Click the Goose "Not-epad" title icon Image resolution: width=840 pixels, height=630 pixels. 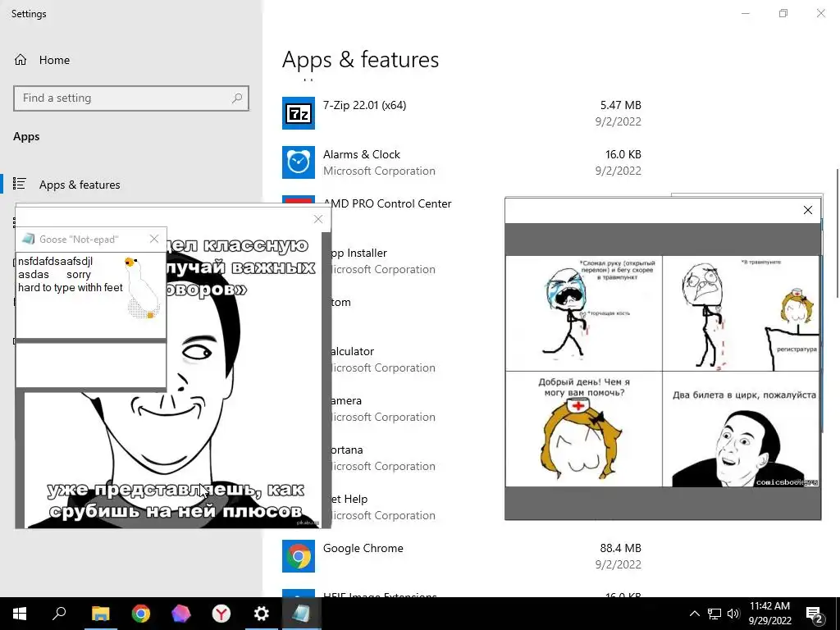[29, 239]
